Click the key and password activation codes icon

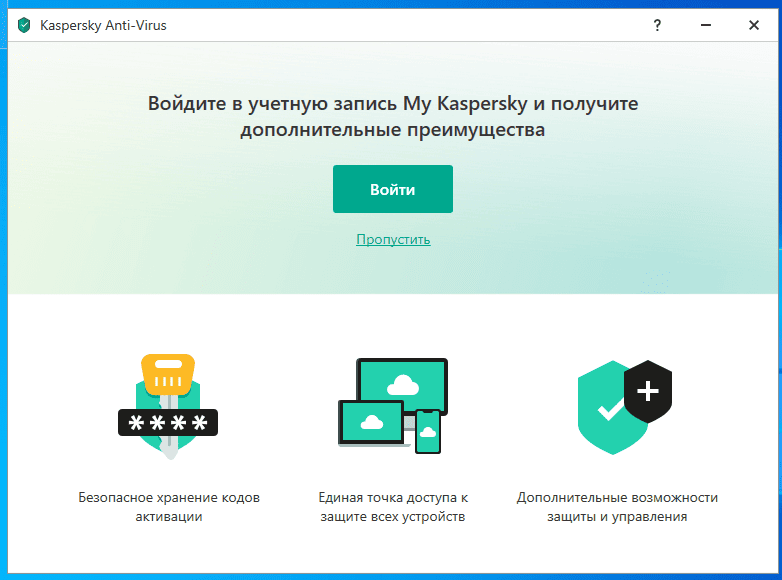point(168,406)
